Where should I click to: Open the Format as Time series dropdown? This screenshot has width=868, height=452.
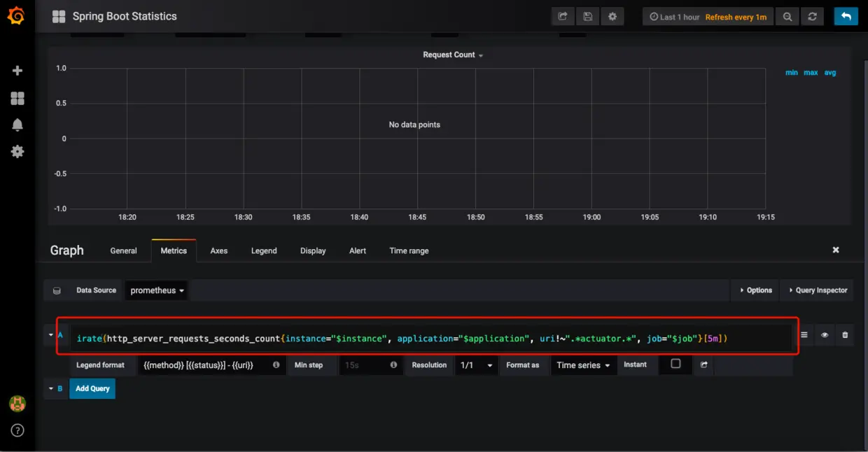[x=583, y=365]
